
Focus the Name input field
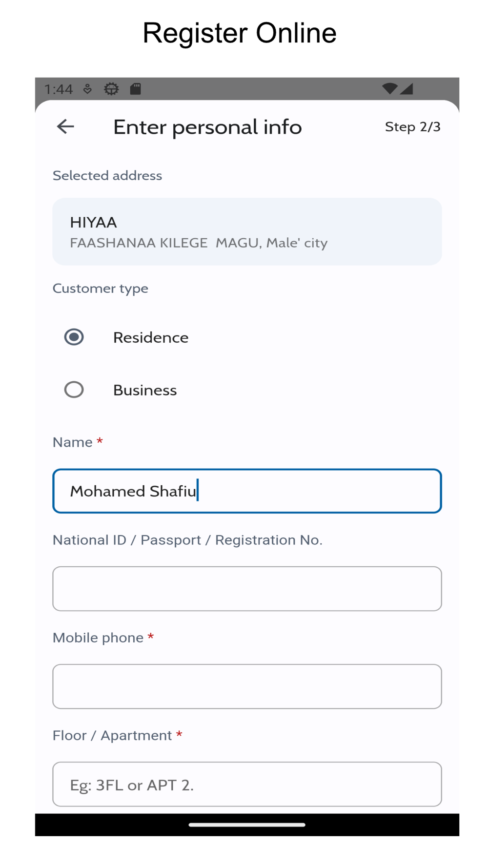[247, 491]
